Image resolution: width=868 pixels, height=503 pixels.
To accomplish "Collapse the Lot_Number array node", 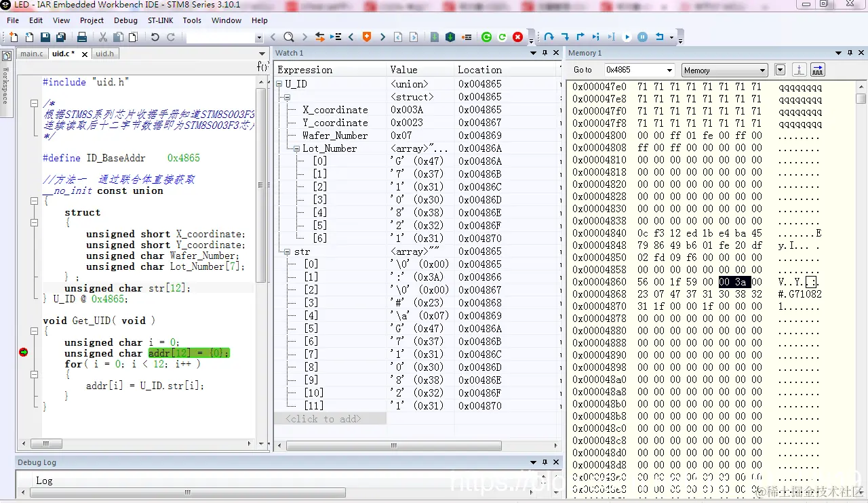I will (296, 148).
